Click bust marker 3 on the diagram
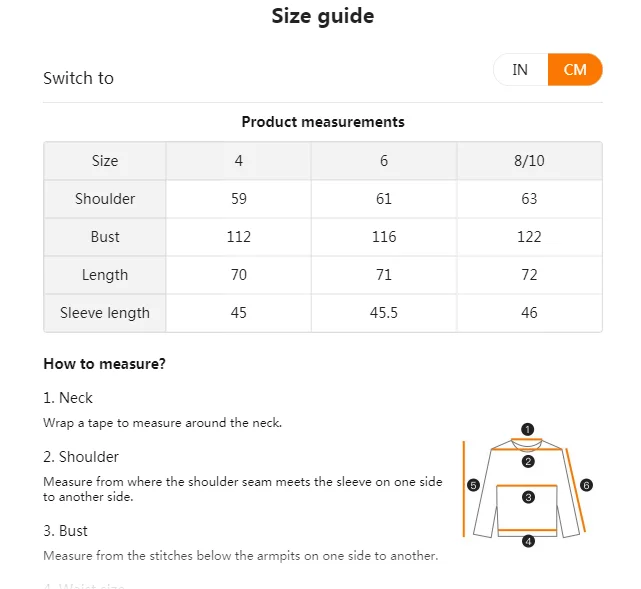 coord(528,496)
